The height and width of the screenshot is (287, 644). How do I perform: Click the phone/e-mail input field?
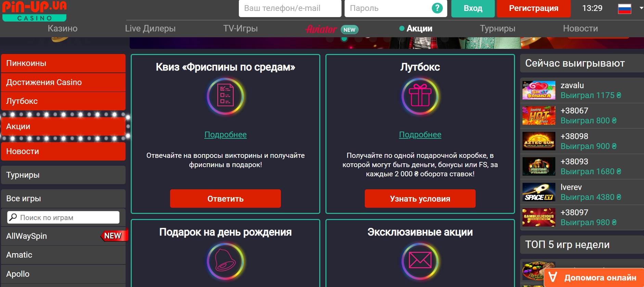tap(290, 8)
